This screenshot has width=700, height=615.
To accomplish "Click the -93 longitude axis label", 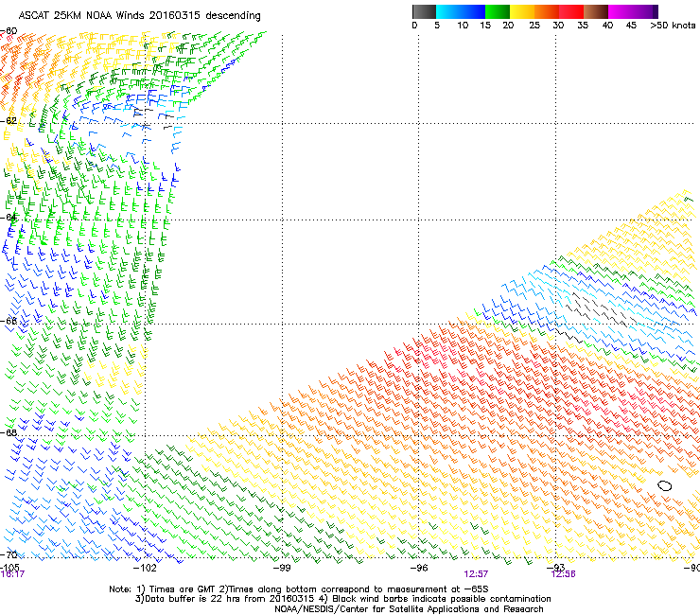I will click(x=556, y=567).
